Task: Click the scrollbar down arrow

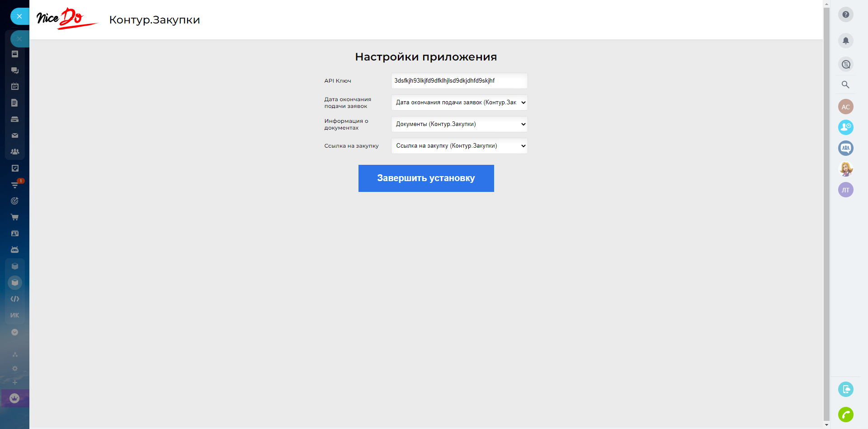Action: click(x=826, y=425)
